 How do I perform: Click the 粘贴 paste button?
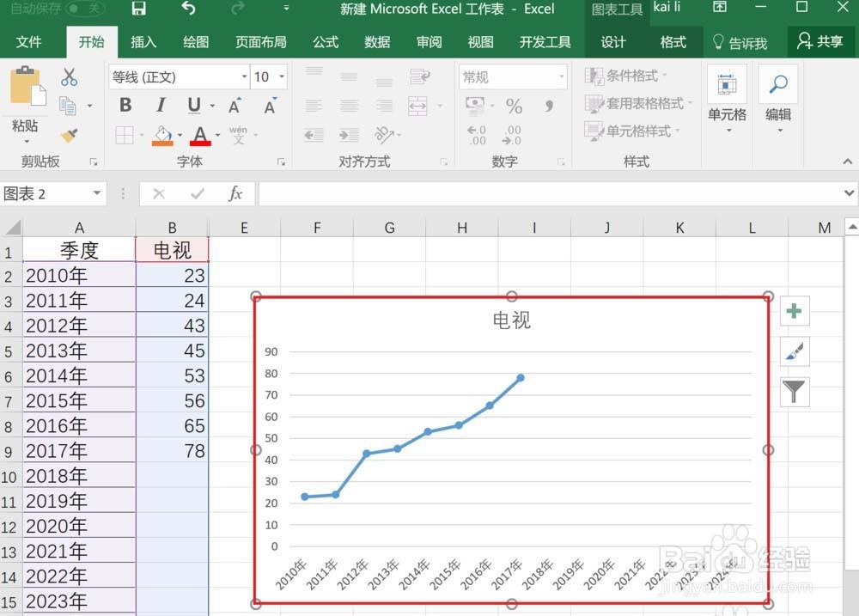tap(25, 103)
